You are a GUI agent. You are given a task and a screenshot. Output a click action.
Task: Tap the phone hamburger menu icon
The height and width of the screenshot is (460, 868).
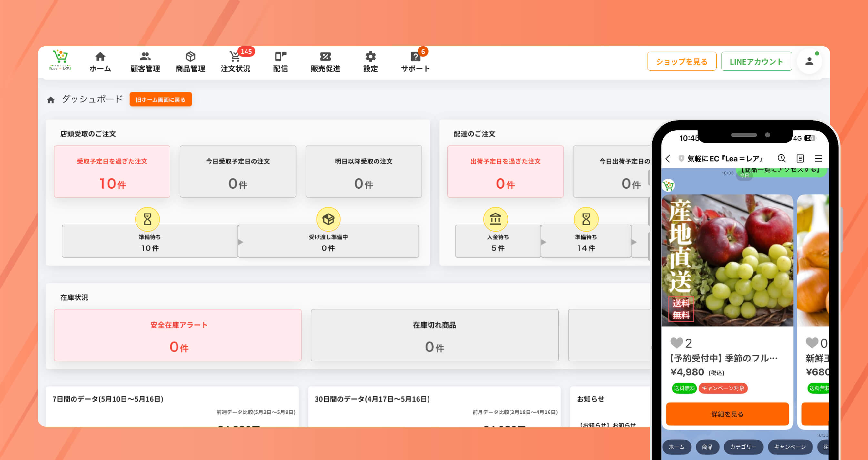(818, 158)
